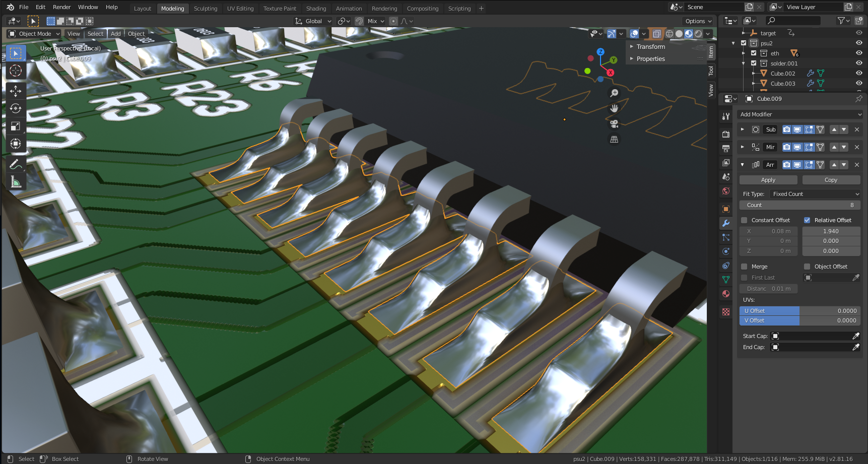Switch to the UV Editing workspace tab
Viewport: 868px width, 464px height.
(x=240, y=9)
